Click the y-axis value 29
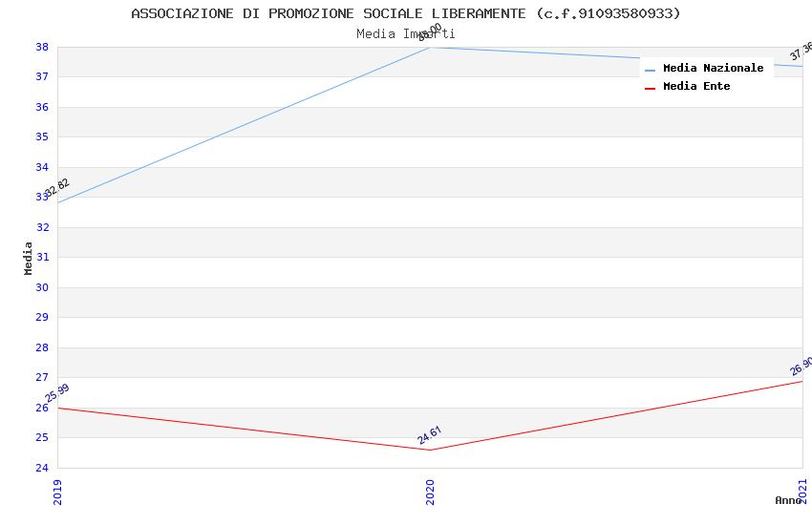 click(x=42, y=317)
